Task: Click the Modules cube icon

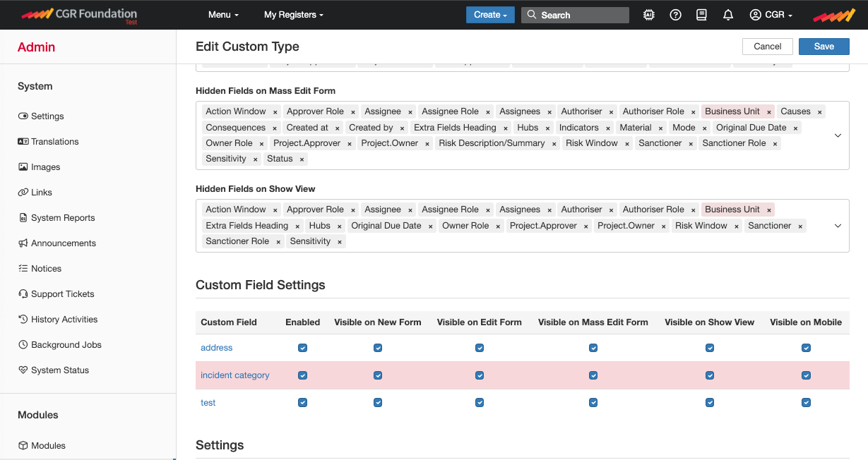Action: coord(23,445)
